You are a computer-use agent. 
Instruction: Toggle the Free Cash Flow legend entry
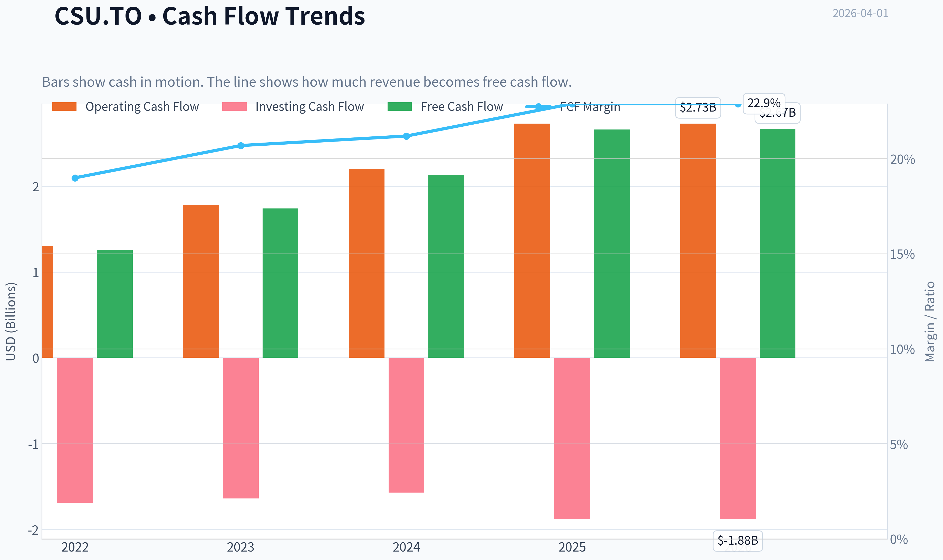coord(445,107)
